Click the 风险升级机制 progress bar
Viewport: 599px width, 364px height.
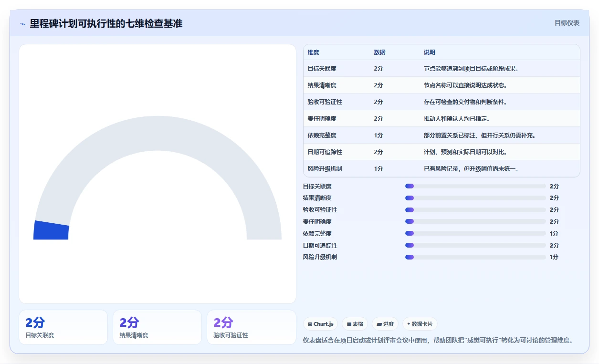(x=475, y=257)
